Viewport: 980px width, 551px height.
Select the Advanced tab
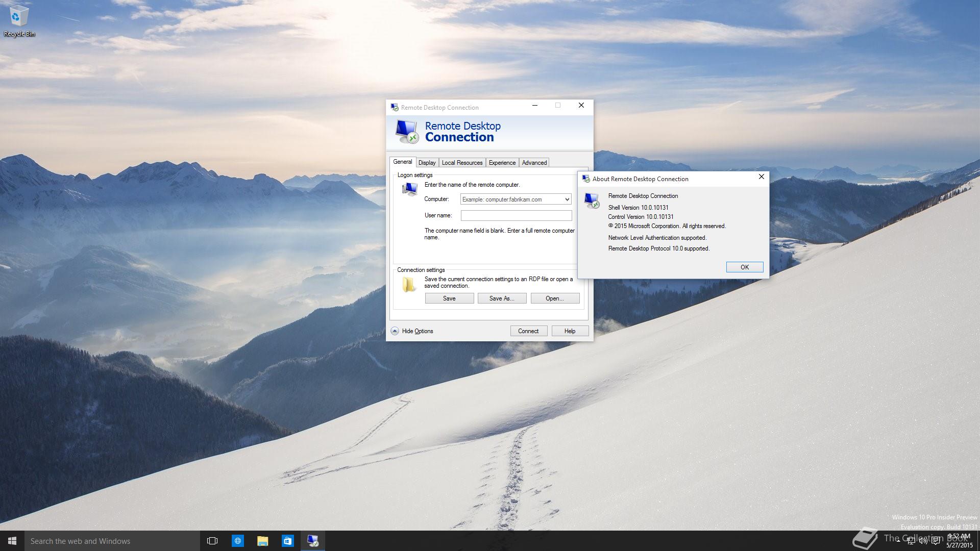534,162
